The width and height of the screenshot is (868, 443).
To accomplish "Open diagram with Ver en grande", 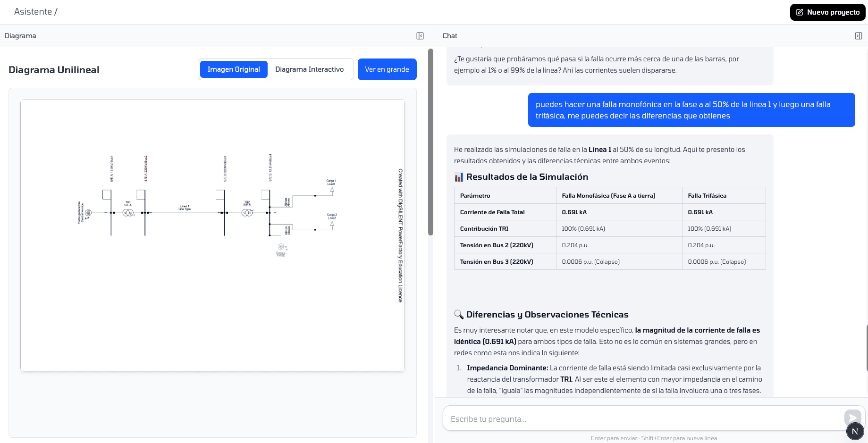I will [387, 69].
